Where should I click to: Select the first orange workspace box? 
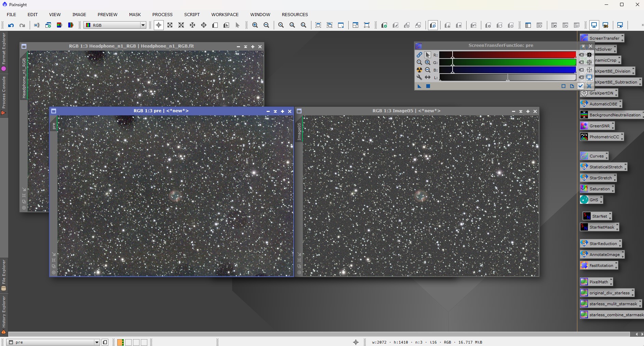pyautogui.click(x=120, y=342)
